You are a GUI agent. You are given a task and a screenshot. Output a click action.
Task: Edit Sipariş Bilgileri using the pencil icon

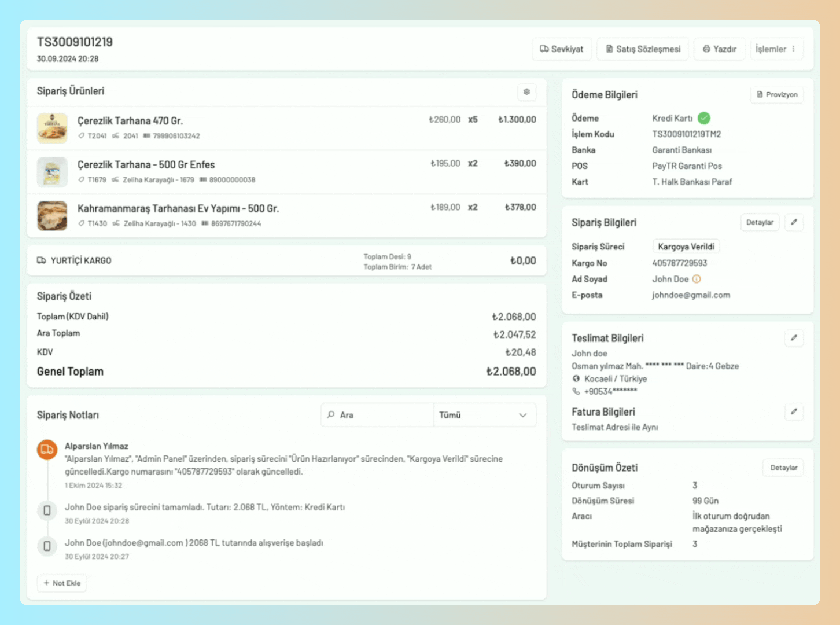(794, 222)
